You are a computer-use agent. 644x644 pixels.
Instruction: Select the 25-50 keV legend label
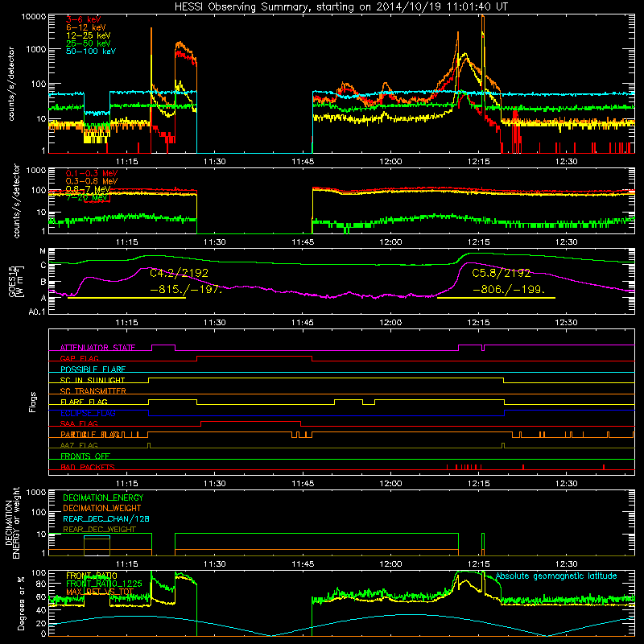tap(89, 43)
